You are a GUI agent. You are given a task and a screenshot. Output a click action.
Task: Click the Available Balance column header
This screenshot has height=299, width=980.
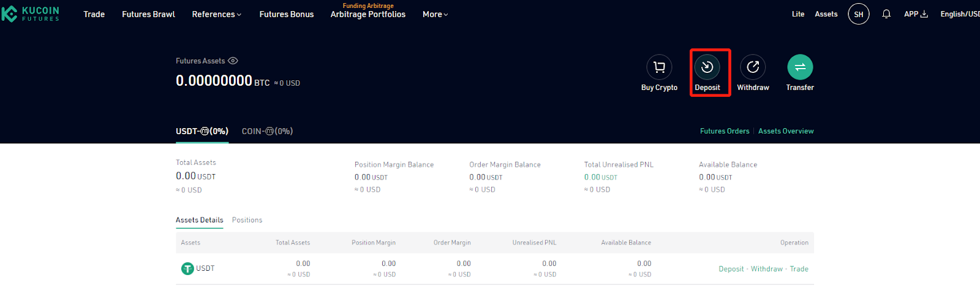(626, 243)
